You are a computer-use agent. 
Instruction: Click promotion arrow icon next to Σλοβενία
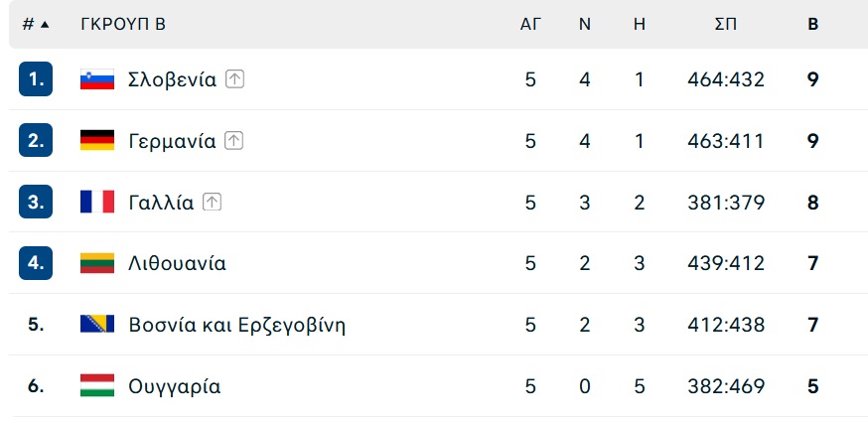pyautogui.click(x=234, y=79)
